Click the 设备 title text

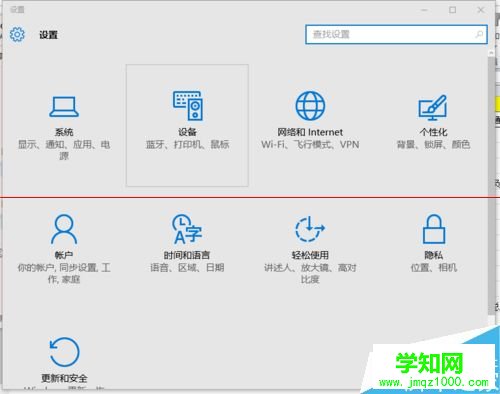pyautogui.click(x=187, y=132)
